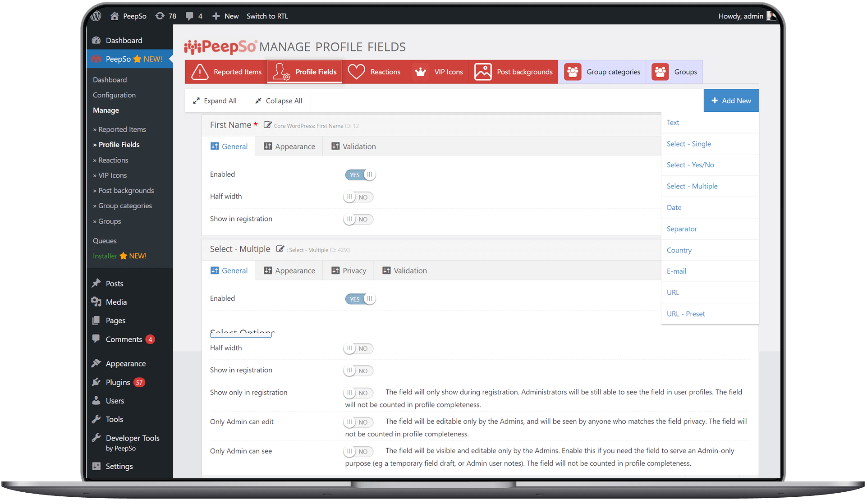The height and width of the screenshot is (504, 867).
Task: Open the Select - Multiple Privacy tab
Action: 349,270
